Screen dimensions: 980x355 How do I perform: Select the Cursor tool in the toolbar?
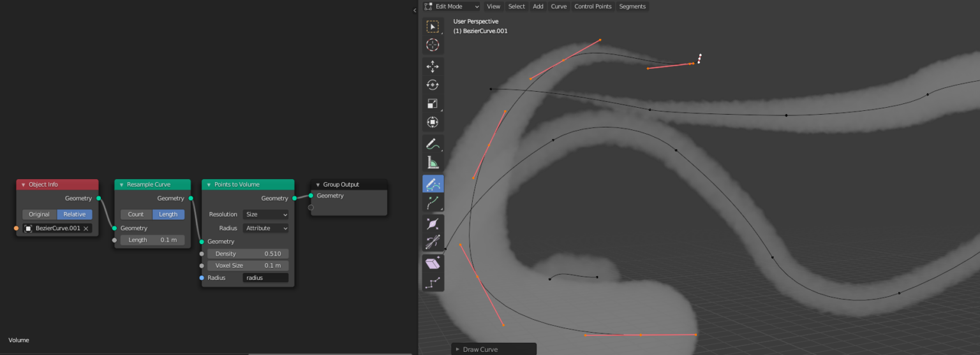click(433, 45)
